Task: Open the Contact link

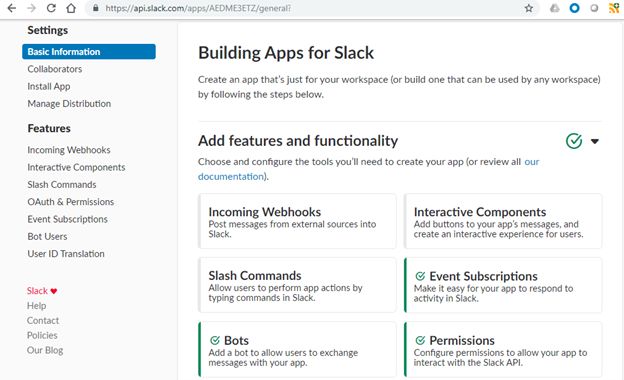Action: 43,320
